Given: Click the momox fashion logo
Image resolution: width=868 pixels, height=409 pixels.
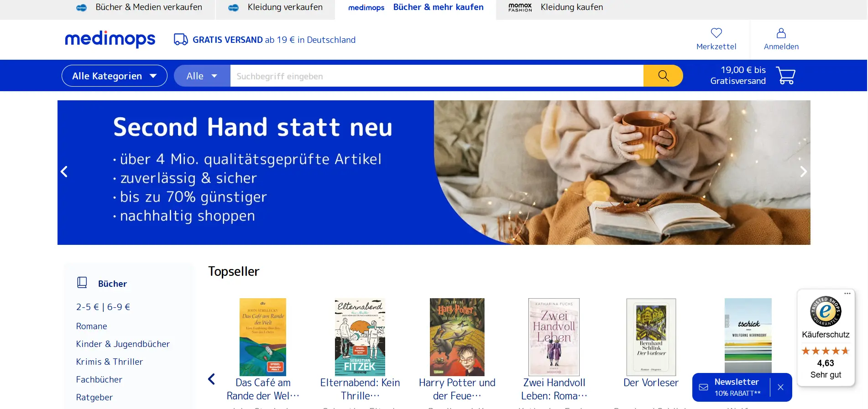Looking at the screenshot, I should tap(520, 7).
